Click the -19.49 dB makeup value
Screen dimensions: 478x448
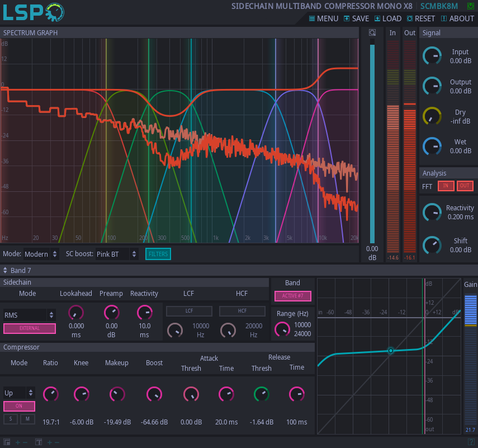(x=117, y=422)
